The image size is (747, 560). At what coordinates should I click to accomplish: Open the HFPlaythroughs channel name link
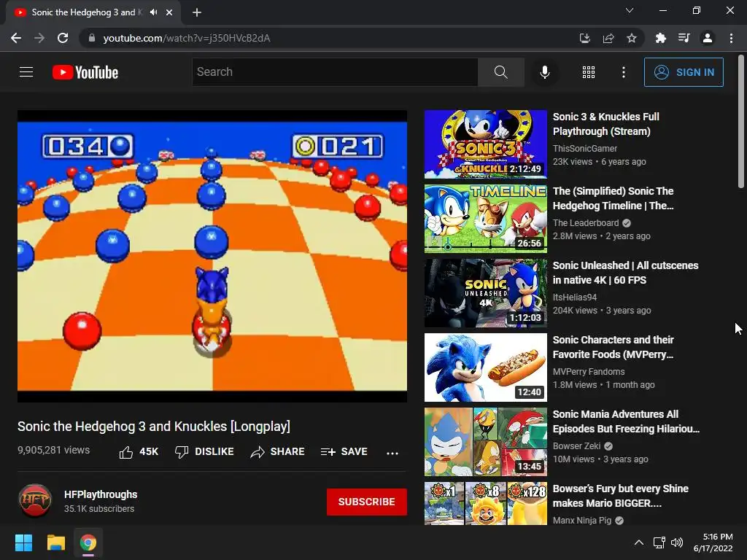pyautogui.click(x=101, y=494)
